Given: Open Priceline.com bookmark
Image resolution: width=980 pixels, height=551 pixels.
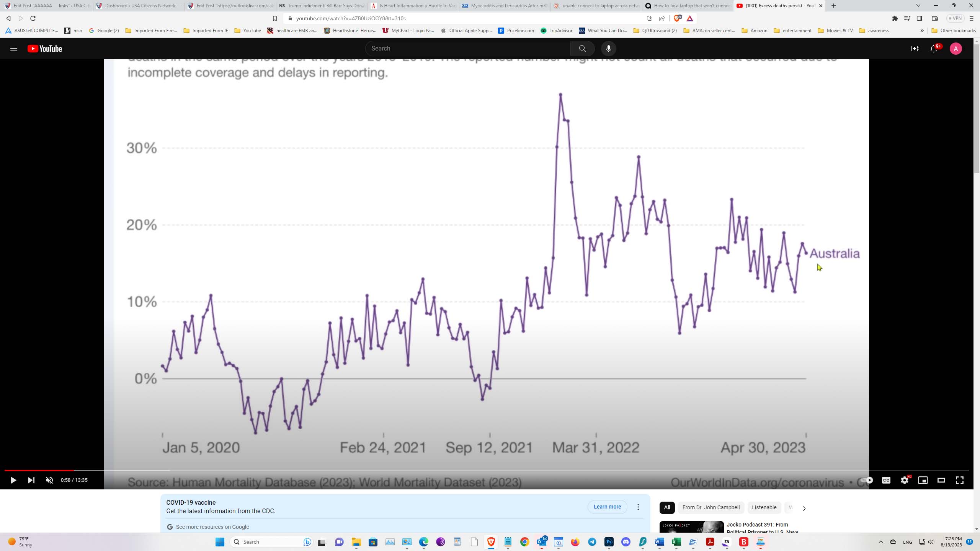Looking at the screenshot, I should coord(516,31).
